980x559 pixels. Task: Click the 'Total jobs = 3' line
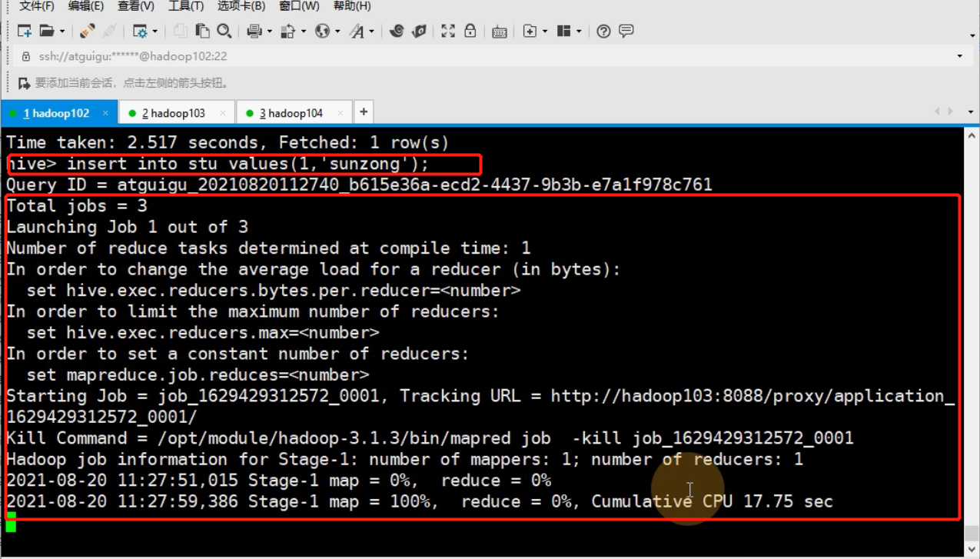[x=77, y=206]
